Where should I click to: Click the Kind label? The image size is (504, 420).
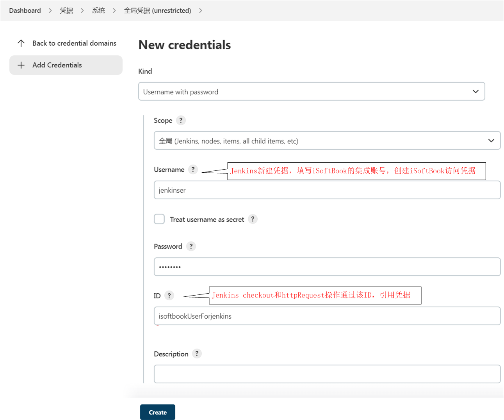145,71
